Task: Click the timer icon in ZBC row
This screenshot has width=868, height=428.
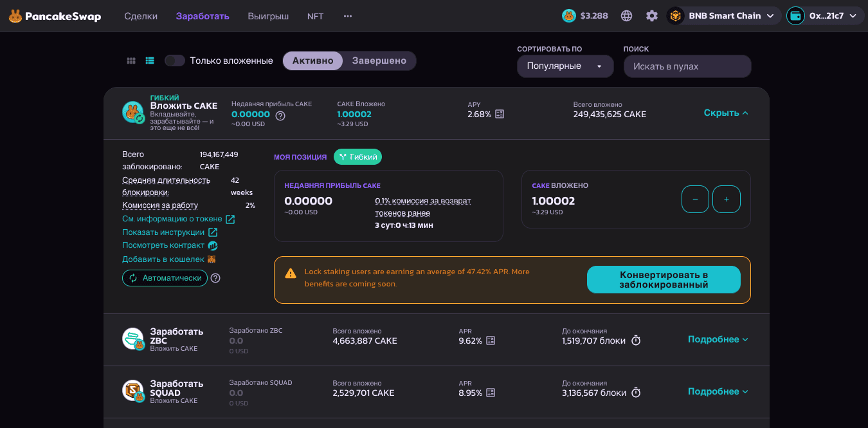Action: coord(636,340)
